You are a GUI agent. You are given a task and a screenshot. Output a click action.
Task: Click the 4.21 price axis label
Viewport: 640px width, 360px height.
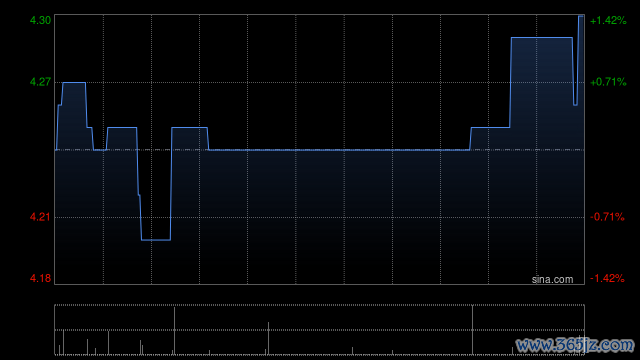pos(40,217)
